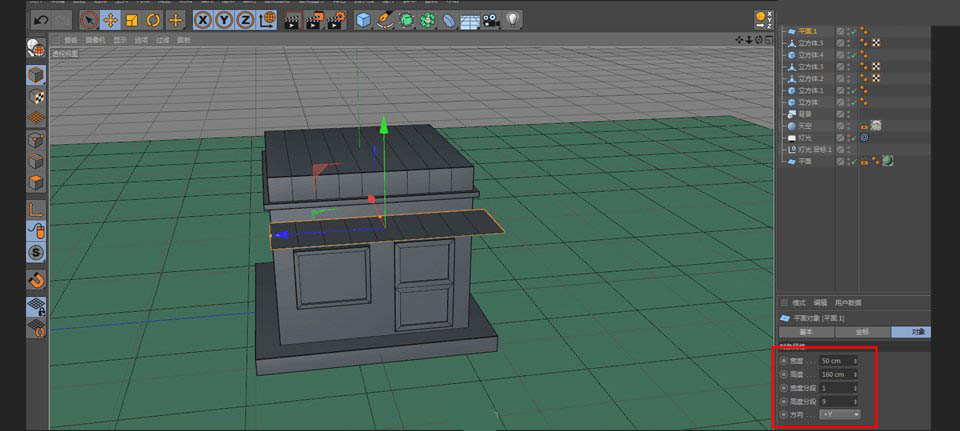This screenshot has height=431, width=960.
Task: Toggle the Y axis lock
Action: pos(224,19)
